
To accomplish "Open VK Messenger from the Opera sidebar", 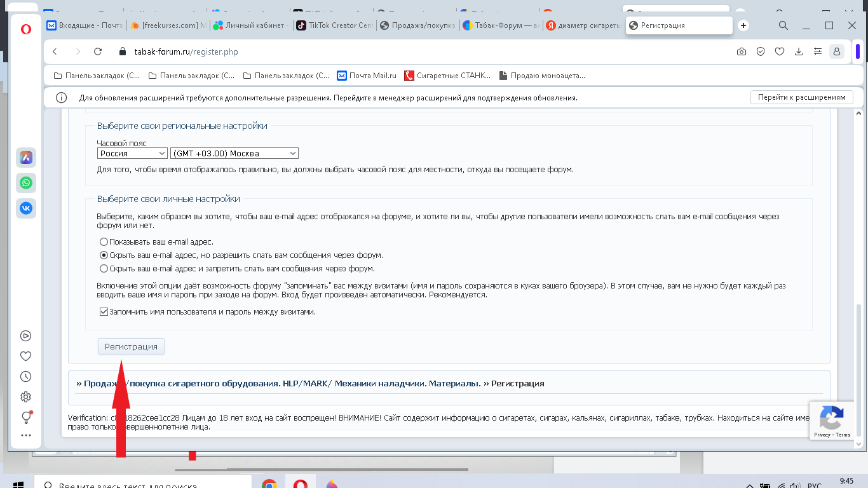I will pyautogui.click(x=25, y=208).
